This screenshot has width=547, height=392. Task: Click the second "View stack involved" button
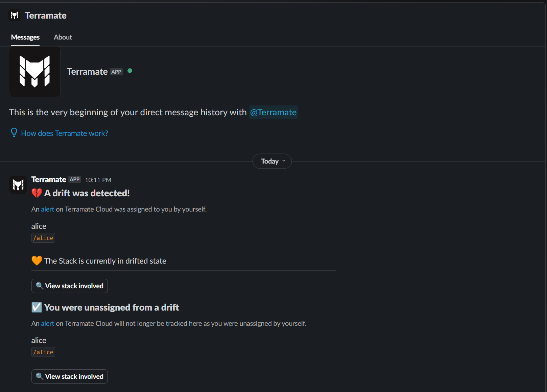tap(70, 376)
